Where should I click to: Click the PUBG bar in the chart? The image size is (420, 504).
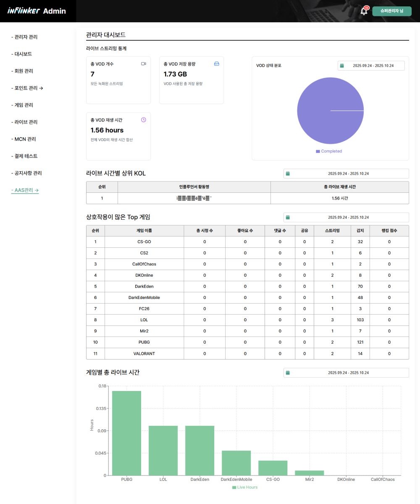(126, 433)
